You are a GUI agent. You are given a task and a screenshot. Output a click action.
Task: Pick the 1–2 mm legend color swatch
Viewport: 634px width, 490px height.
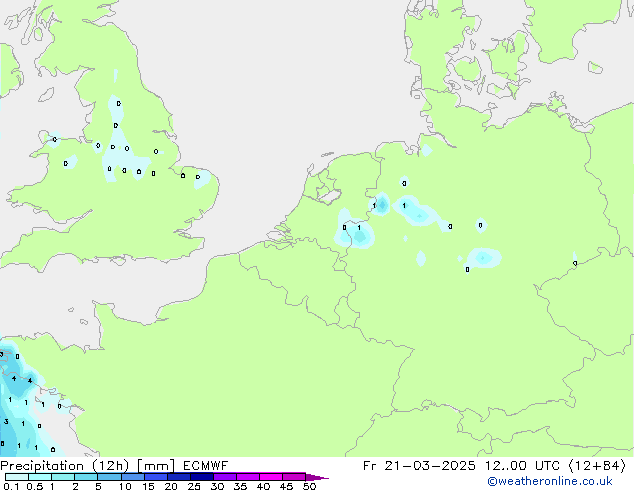tap(63, 477)
